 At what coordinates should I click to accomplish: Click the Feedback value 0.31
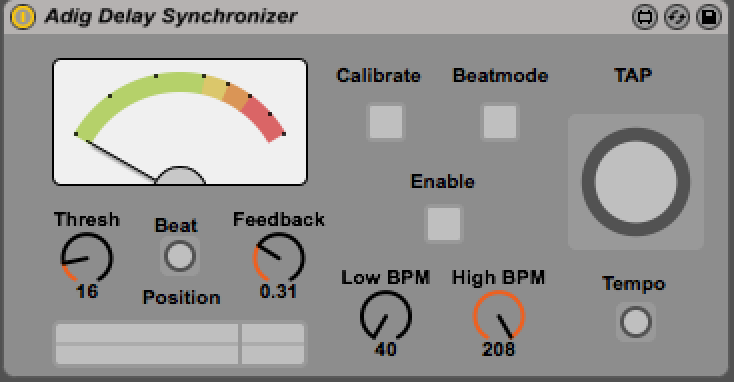click(x=279, y=292)
